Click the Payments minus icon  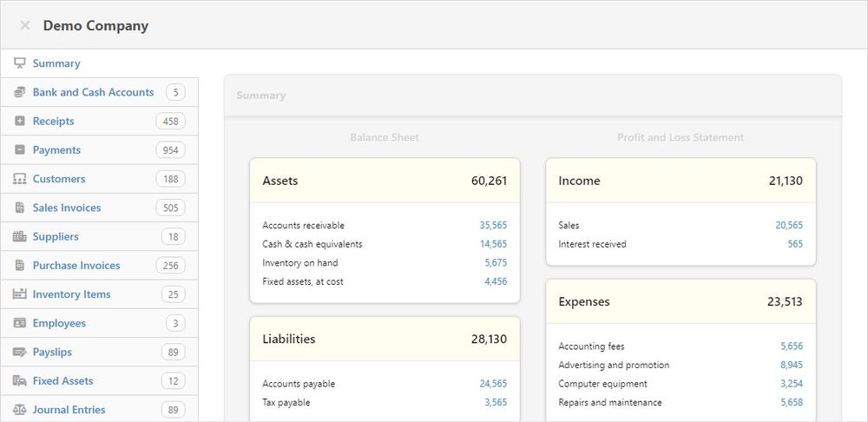pos(20,149)
